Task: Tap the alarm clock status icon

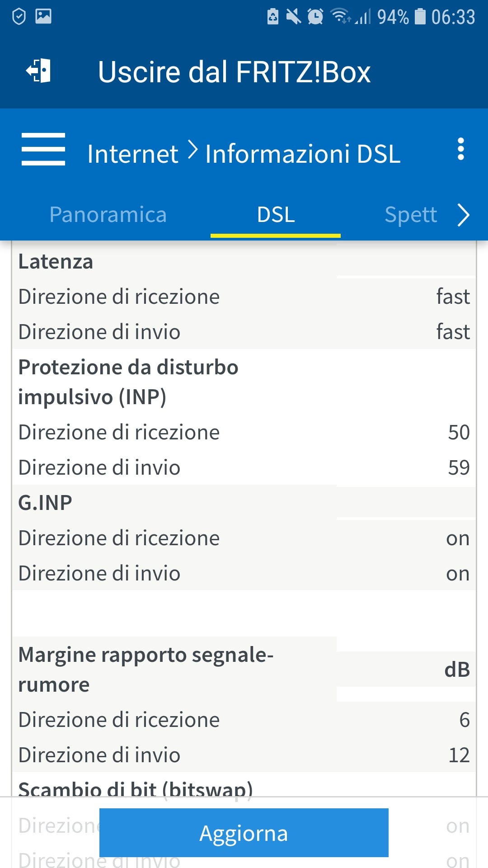Action: click(x=315, y=17)
